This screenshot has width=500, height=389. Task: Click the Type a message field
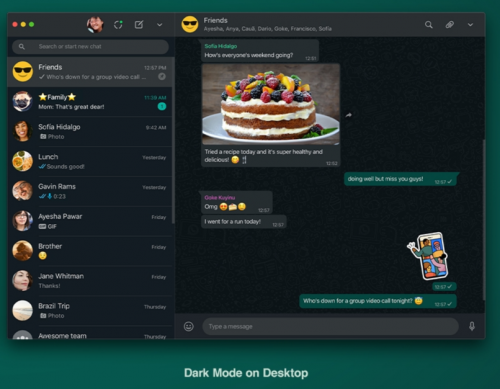pos(330,326)
